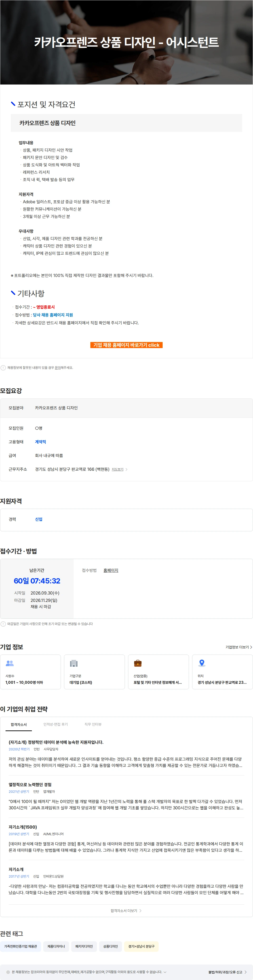Open the 자기소개(1500) essay

(23, 827)
